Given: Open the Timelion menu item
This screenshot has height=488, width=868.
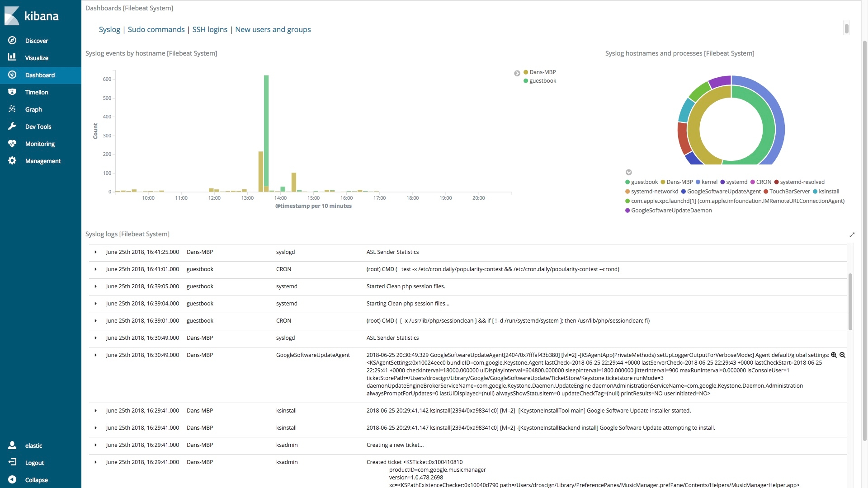Looking at the screenshot, I should point(37,92).
